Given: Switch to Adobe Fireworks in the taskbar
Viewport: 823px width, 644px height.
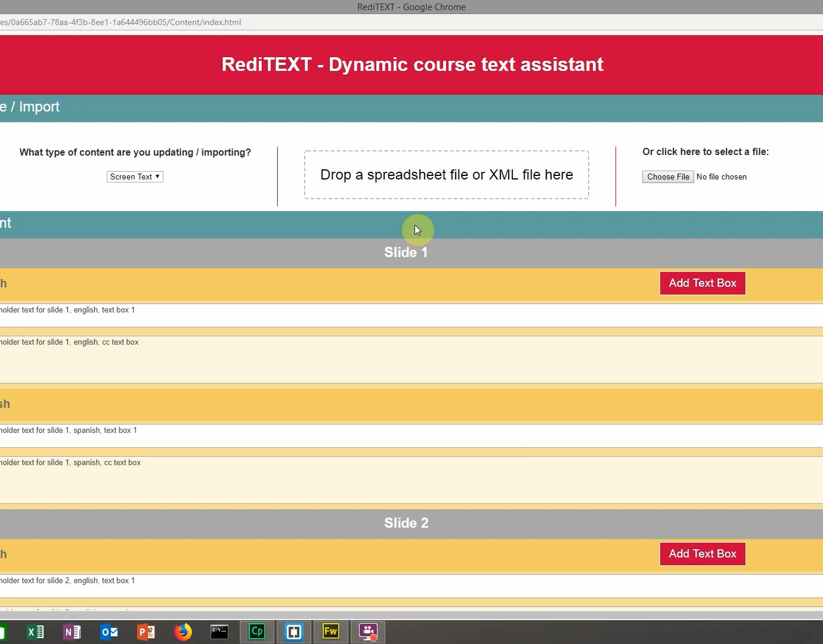Looking at the screenshot, I should tap(331, 632).
